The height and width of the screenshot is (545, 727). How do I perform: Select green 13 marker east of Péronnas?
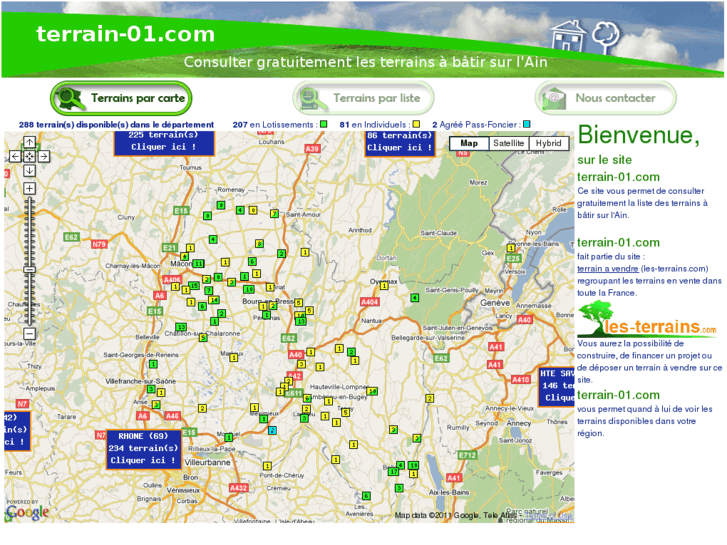click(x=300, y=321)
